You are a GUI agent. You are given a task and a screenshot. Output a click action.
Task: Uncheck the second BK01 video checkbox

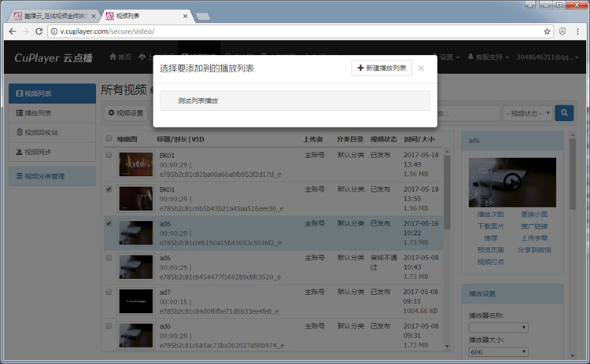pos(109,189)
